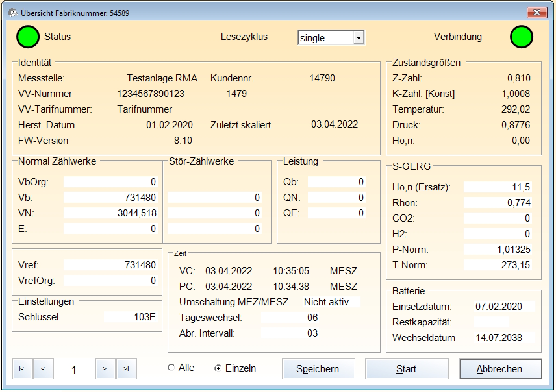Go to first record navigation button
This screenshot has height=392, width=556.
(x=22, y=369)
